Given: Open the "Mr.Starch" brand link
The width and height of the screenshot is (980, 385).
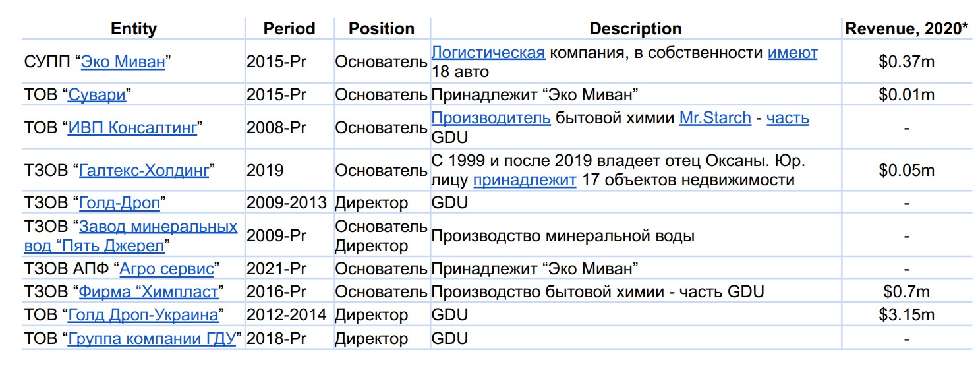Looking at the screenshot, I should coord(715,119).
